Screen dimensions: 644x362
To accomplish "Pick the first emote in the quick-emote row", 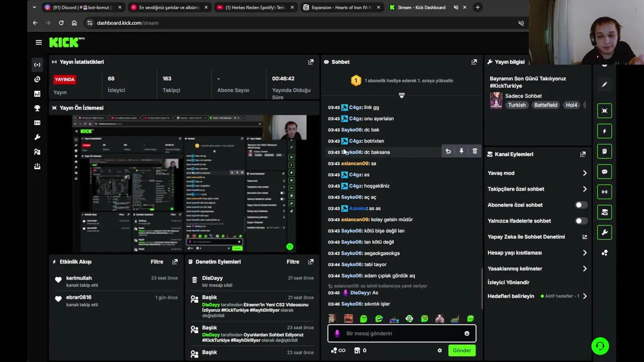I will tap(333, 319).
